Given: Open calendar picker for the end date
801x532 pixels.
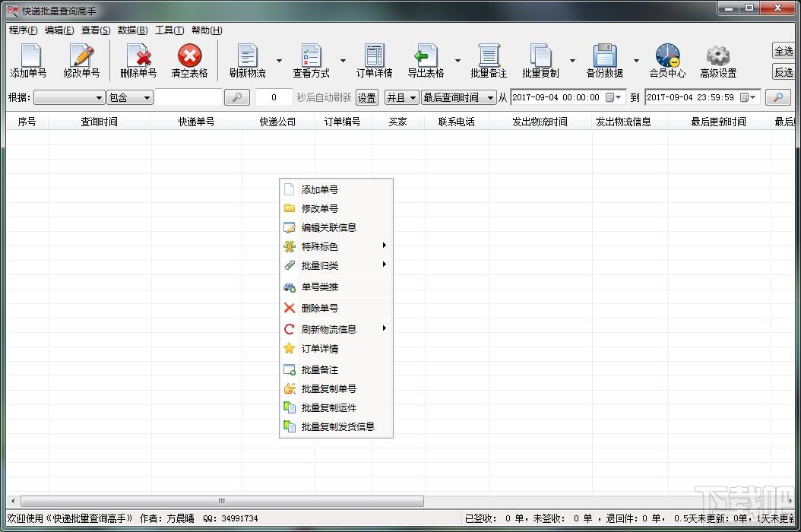Looking at the screenshot, I should (748, 97).
